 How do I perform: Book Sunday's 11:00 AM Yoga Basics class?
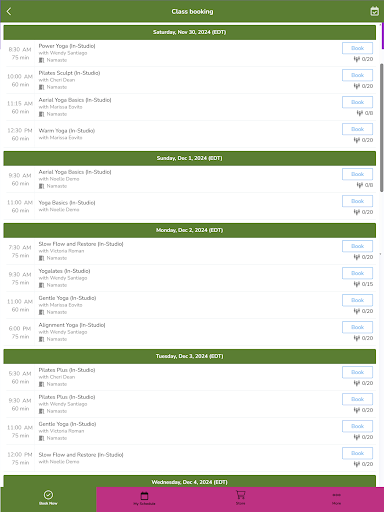point(357,201)
